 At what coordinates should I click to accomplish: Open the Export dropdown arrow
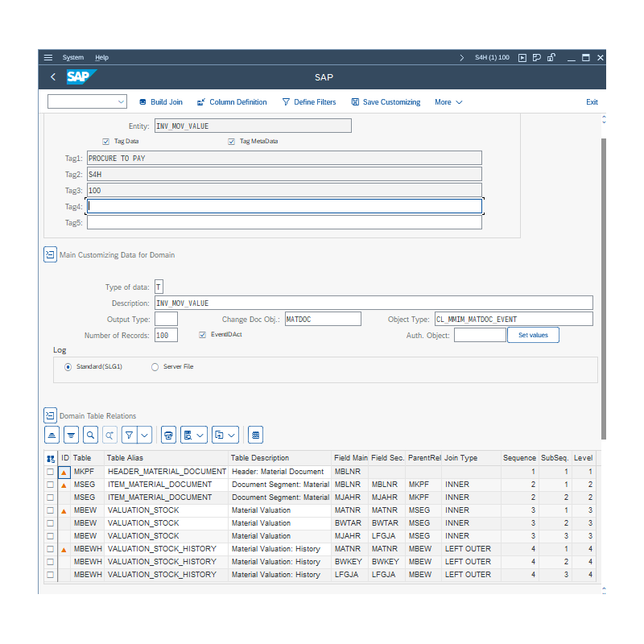click(x=232, y=435)
